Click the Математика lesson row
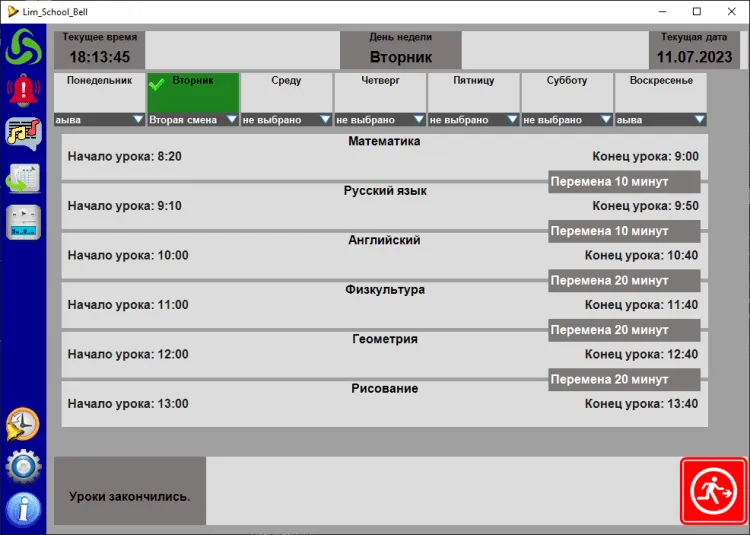 384,156
